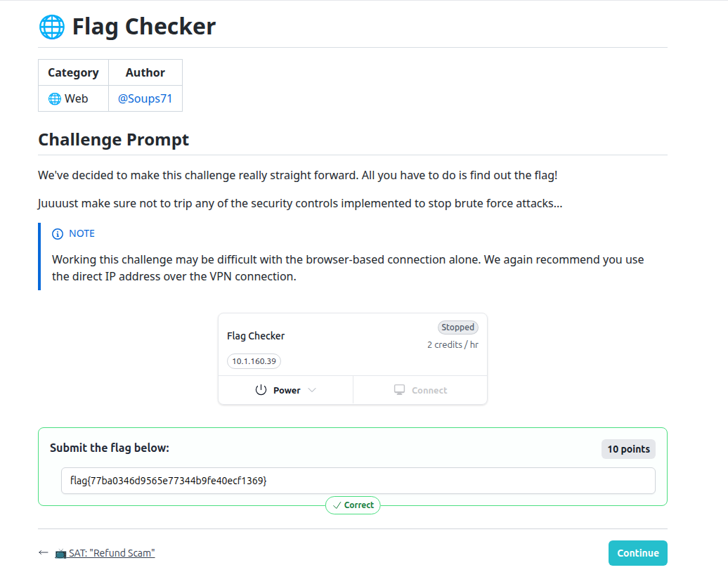Click the Connect button label
728x584 pixels.
pos(429,391)
